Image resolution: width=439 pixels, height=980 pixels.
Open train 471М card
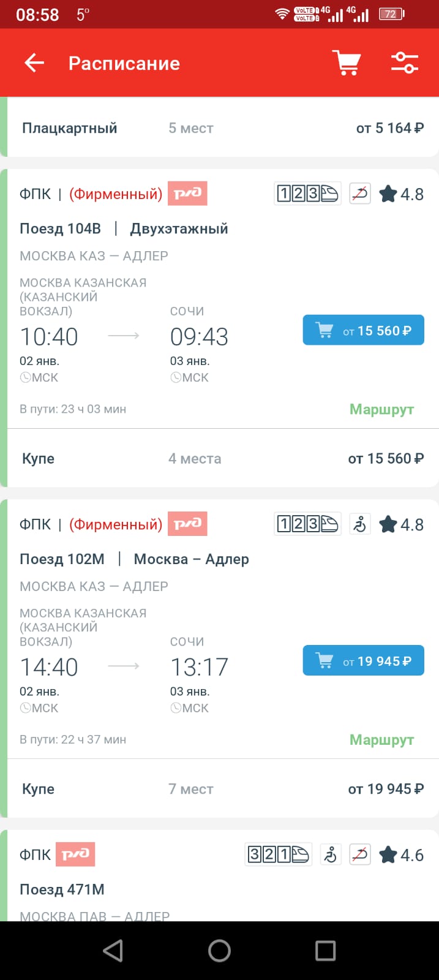click(153, 889)
